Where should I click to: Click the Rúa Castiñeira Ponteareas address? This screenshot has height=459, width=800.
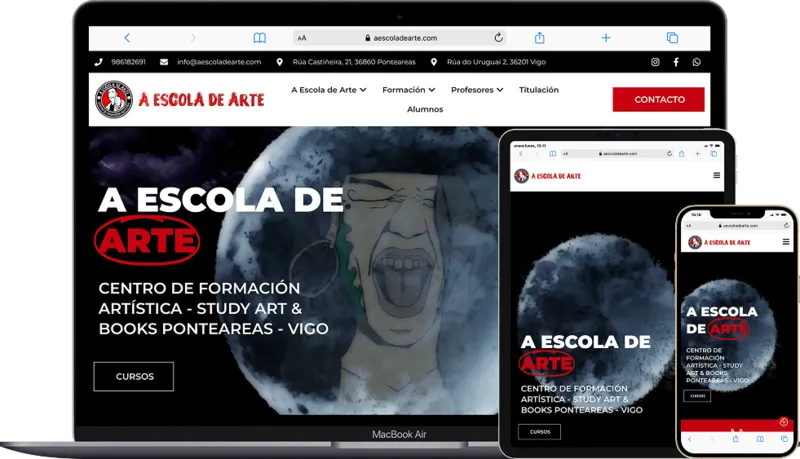[354, 62]
